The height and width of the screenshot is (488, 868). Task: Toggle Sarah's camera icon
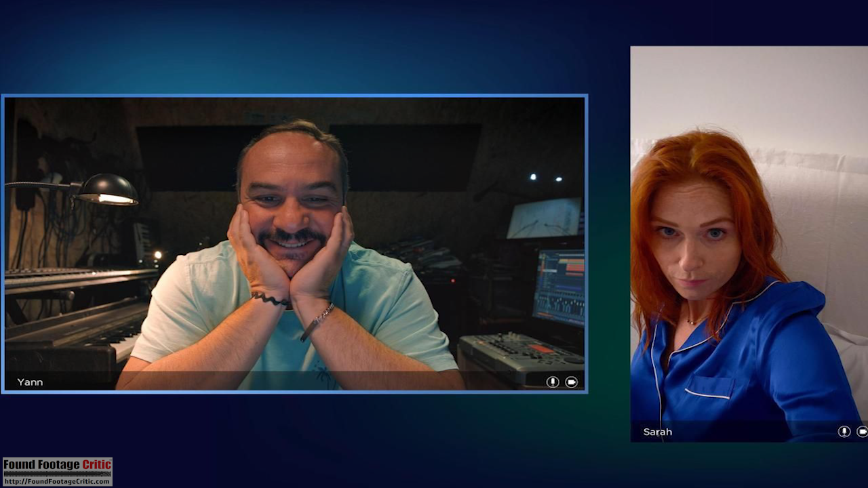[x=863, y=431]
